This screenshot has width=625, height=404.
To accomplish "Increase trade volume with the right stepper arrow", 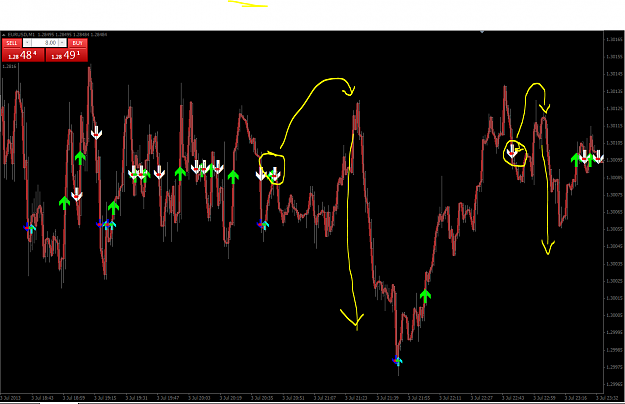I will point(63,43).
